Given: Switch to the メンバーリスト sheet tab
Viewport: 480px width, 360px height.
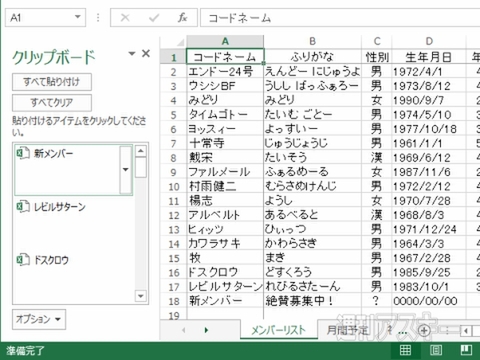Looking at the screenshot, I should (x=278, y=330).
